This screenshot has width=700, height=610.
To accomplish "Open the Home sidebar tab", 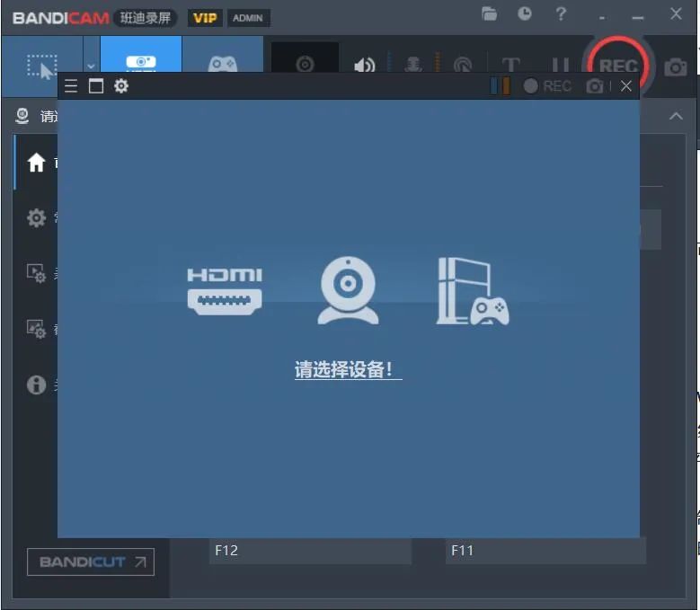I will coord(36,163).
